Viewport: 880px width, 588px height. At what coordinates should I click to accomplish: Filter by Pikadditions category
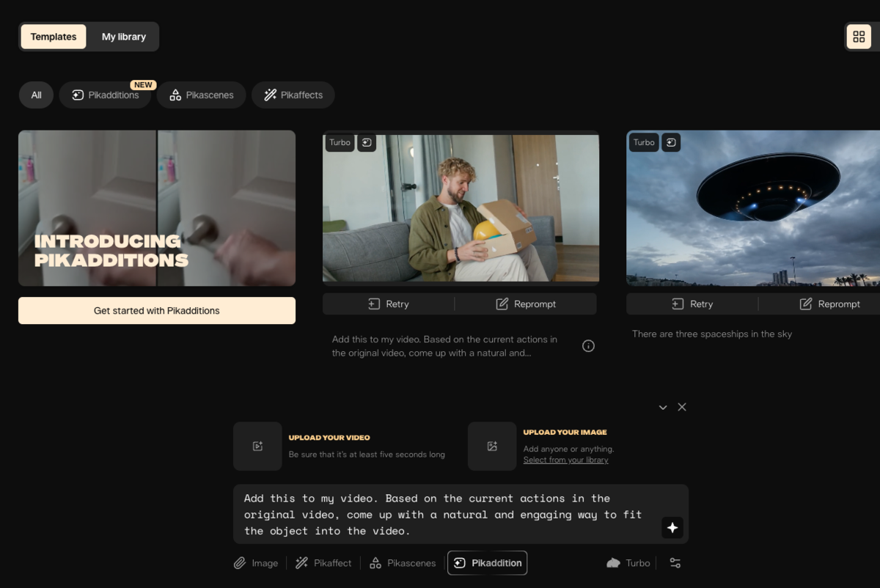click(x=105, y=95)
